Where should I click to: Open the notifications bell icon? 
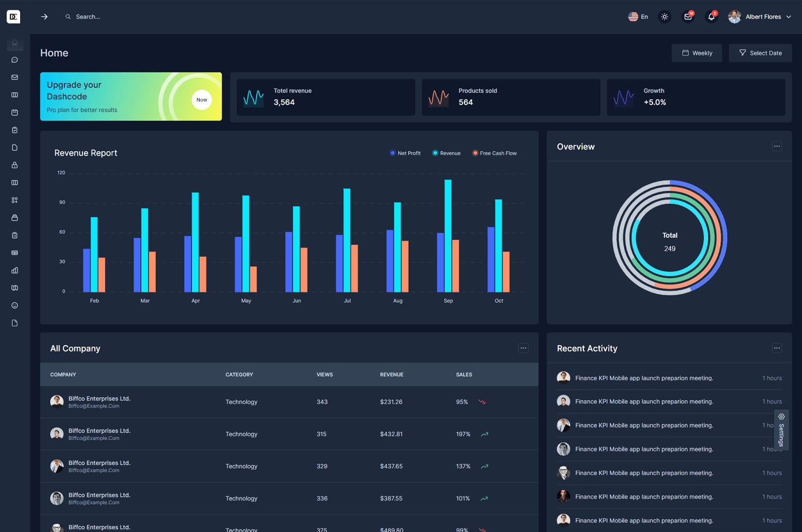tap(711, 17)
